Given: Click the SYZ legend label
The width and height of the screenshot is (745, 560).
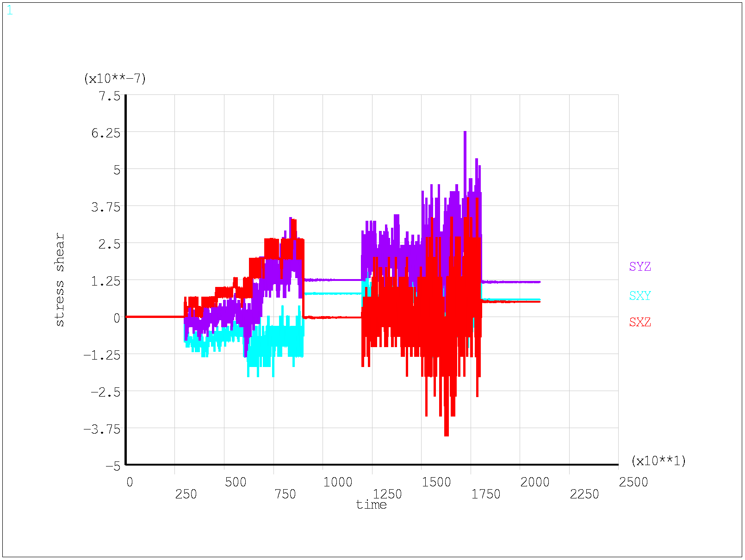Looking at the screenshot, I should click(639, 267).
